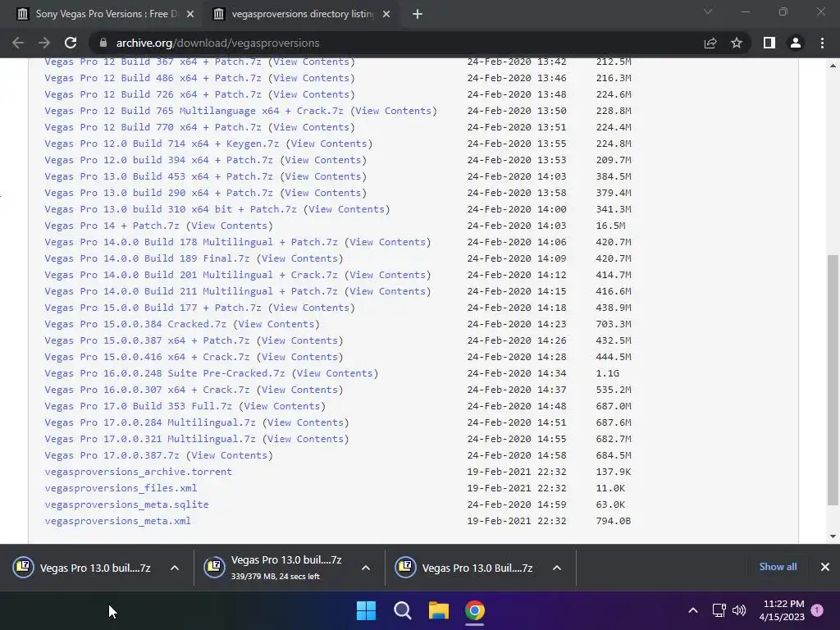Download Vegas Pro 13.0 Build 453 x64 + Patch.7z

point(158,176)
